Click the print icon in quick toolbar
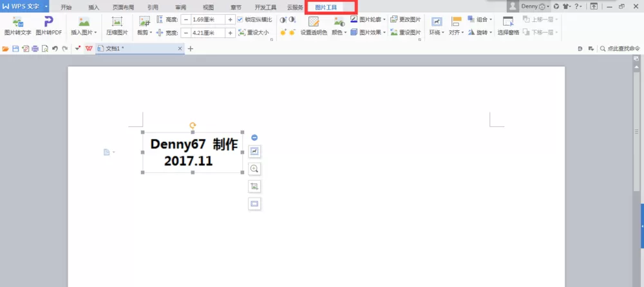 tap(35, 49)
